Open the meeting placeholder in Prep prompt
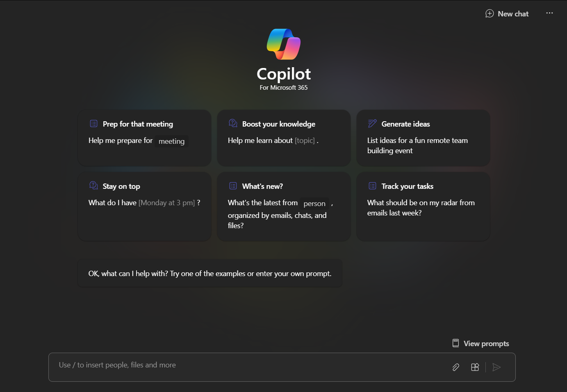567x392 pixels. click(x=171, y=141)
